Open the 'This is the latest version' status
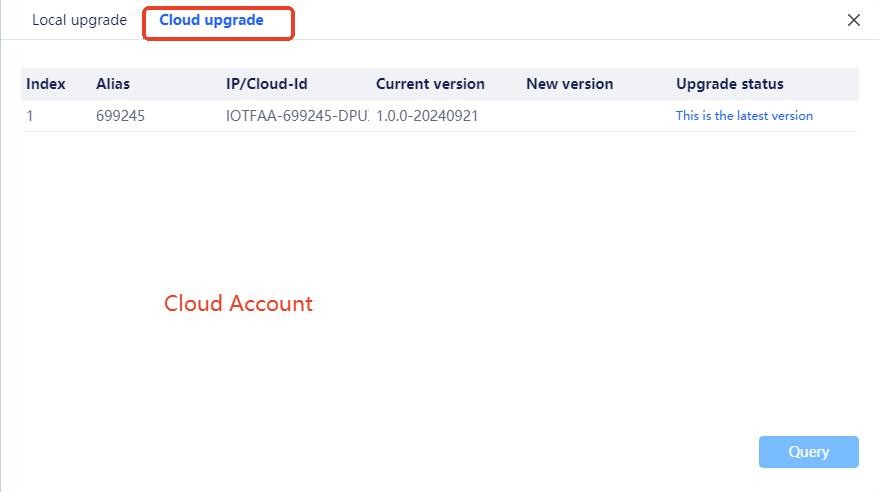This screenshot has width=879, height=492. coord(744,116)
